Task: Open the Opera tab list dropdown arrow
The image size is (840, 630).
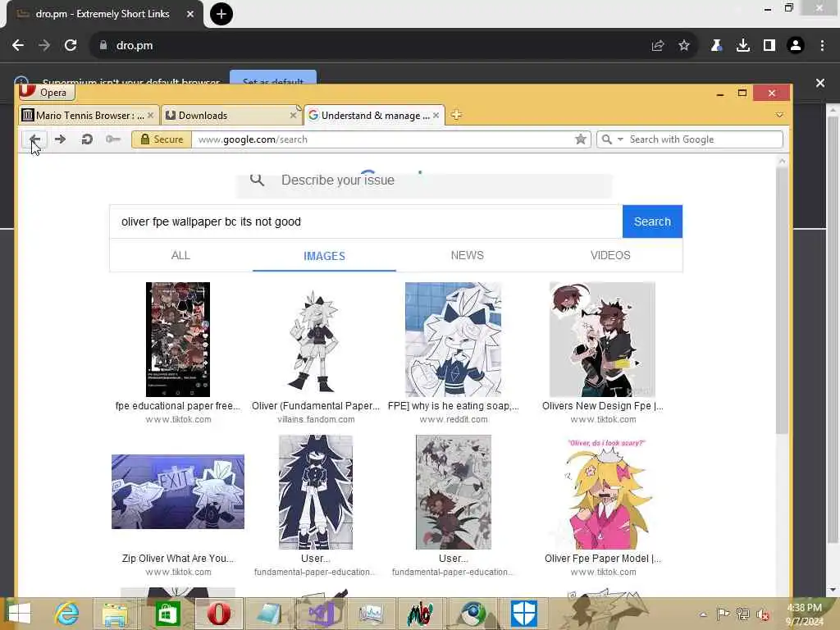Action: coord(779,115)
